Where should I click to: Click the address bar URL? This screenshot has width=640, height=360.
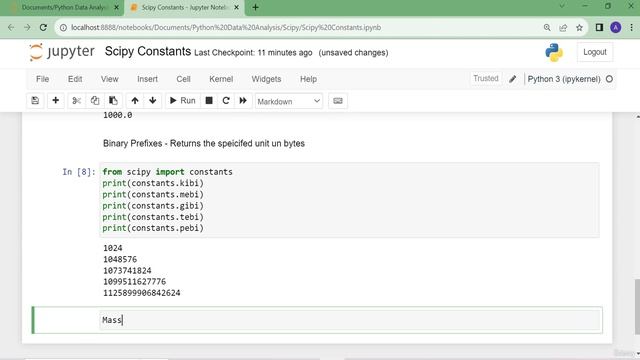[x=226, y=27]
